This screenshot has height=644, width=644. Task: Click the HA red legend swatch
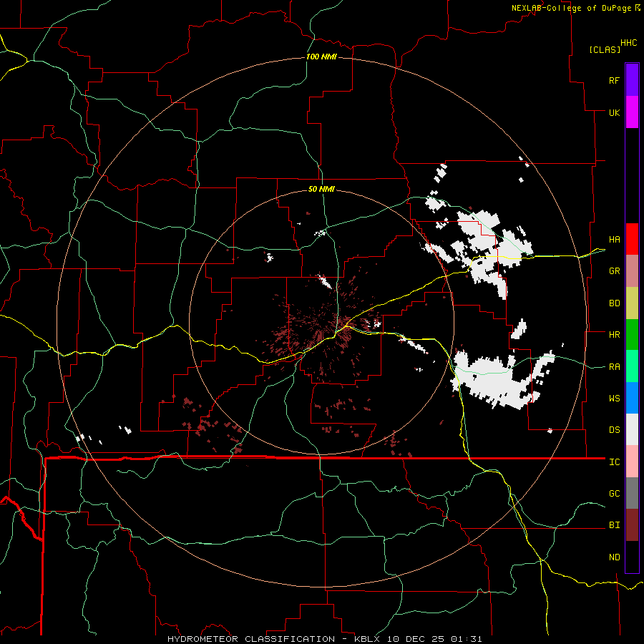pyautogui.click(x=632, y=239)
